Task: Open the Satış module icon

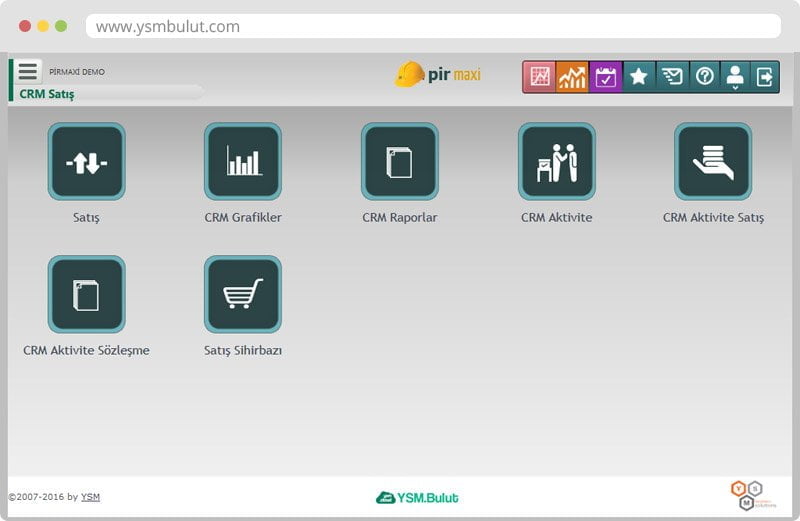Action: (86, 162)
